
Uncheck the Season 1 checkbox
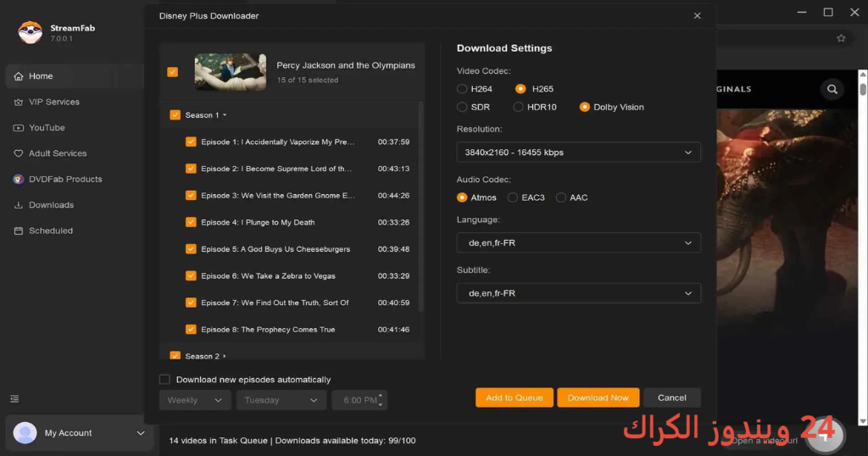coord(175,115)
